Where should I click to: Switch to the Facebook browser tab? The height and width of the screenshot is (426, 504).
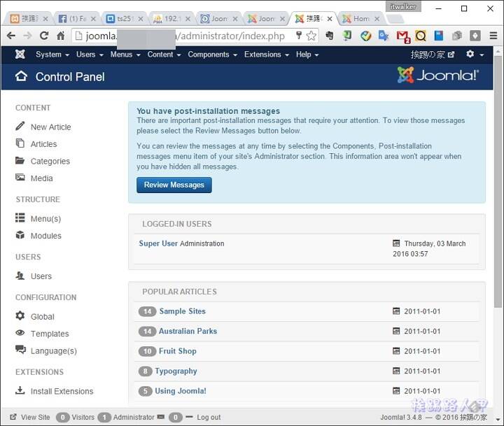tap(76, 19)
